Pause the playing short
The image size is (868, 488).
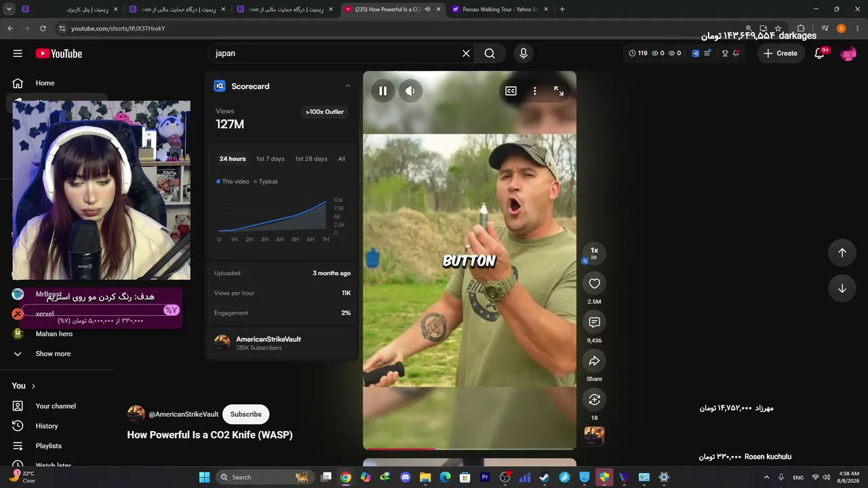pyautogui.click(x=383, y=91)
